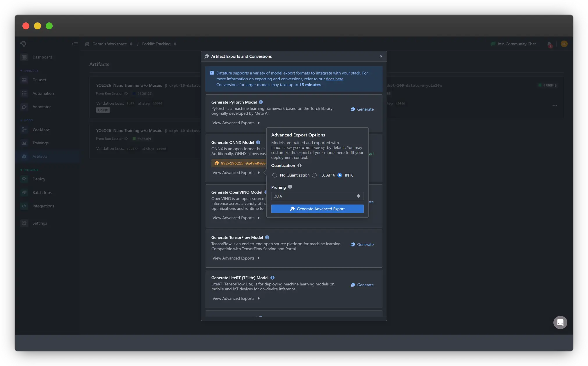Close the Artifact Exports and Conversions dialog

click(381, 56)
